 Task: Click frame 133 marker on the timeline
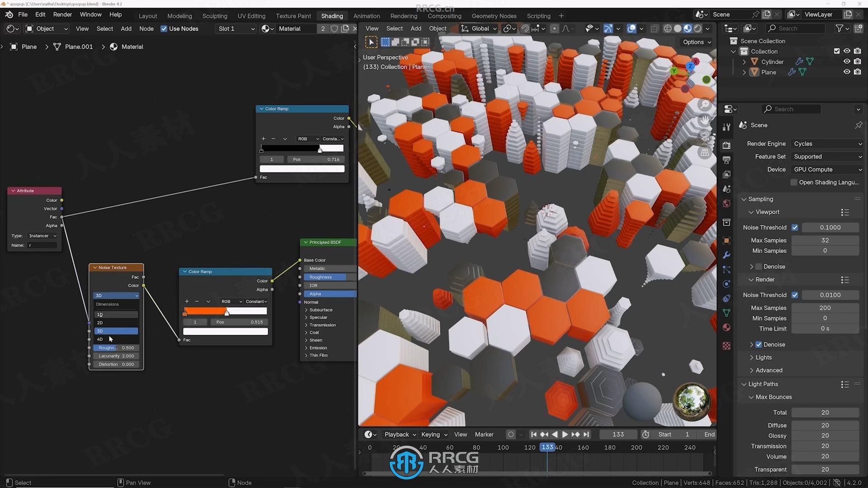(x=547, y=447)
